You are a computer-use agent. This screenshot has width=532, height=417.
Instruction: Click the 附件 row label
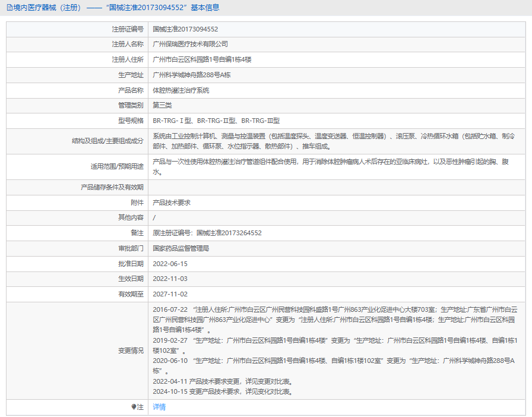tap(137, 203)
